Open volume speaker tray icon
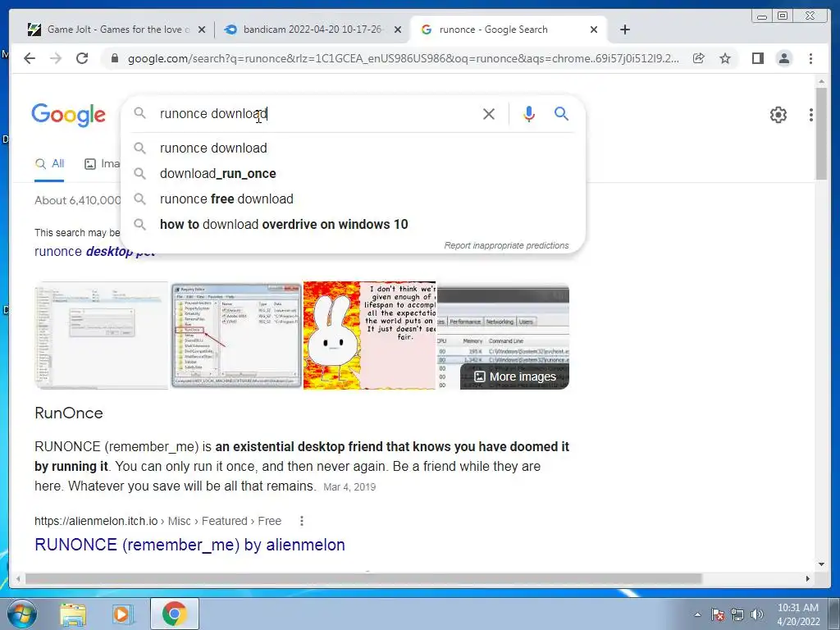 (x=757, y=614)
